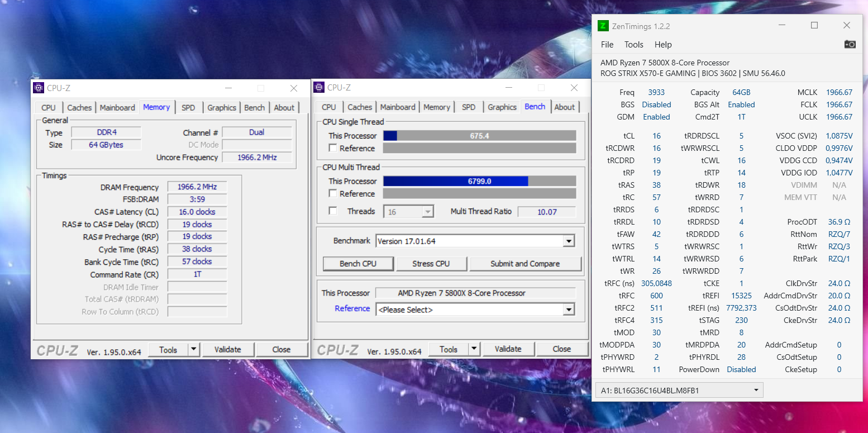
Task: Expand the Tools arrow in CPU-Z Bench window
Action: click(474, 349)
